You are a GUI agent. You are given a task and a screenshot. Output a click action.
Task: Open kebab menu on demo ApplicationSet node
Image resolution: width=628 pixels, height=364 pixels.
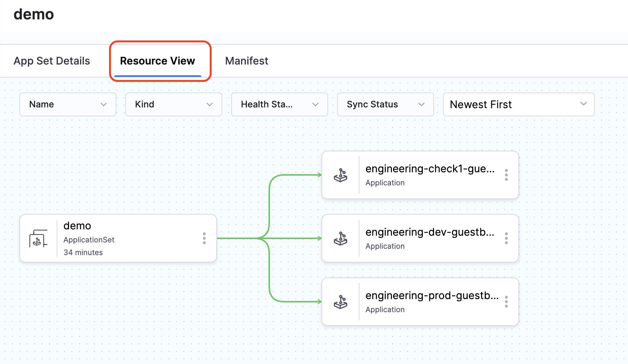[x=204, y=238]
